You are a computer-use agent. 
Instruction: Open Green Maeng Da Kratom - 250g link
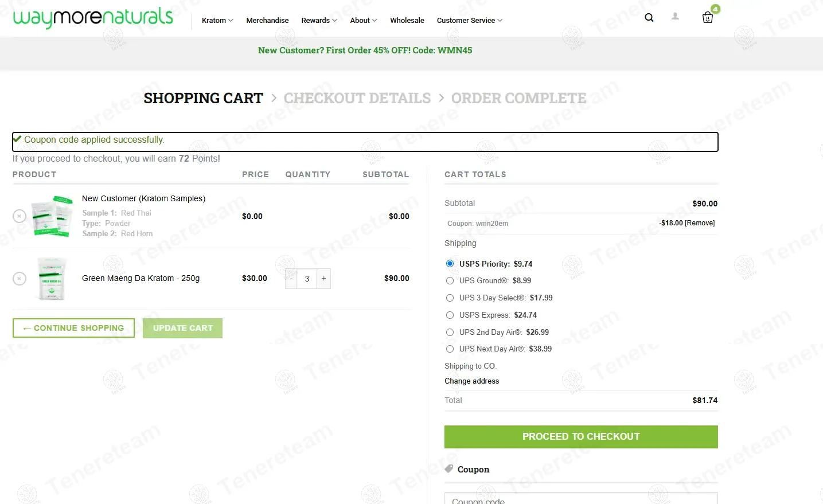[x=141, y=278]
